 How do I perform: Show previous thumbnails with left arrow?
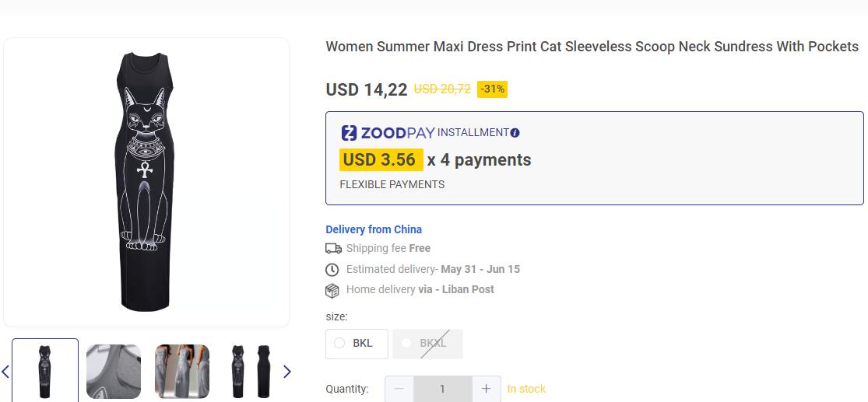[5, 372]
